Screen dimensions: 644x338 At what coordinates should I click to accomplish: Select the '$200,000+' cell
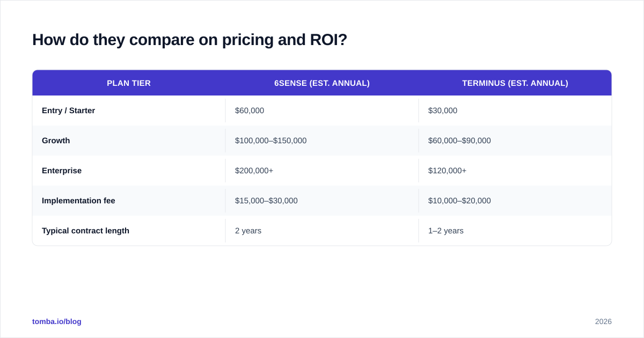point(322,171)
